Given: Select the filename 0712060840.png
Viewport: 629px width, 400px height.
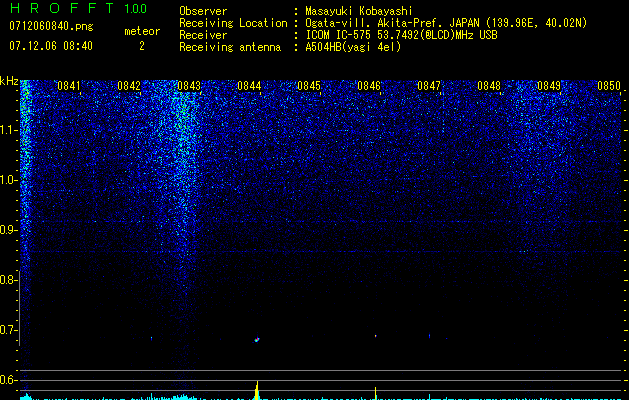Looking at the screenshot, I should pos(51,27).
